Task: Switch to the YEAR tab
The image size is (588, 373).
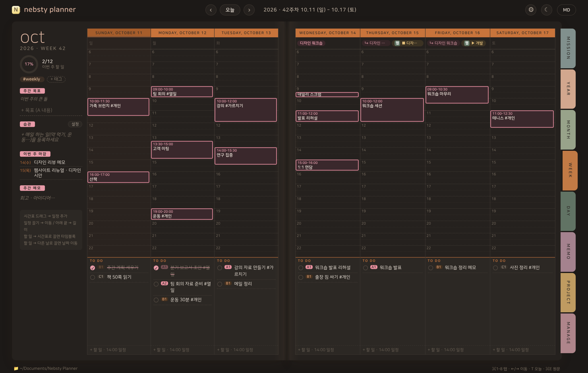Action: [568, 89]
